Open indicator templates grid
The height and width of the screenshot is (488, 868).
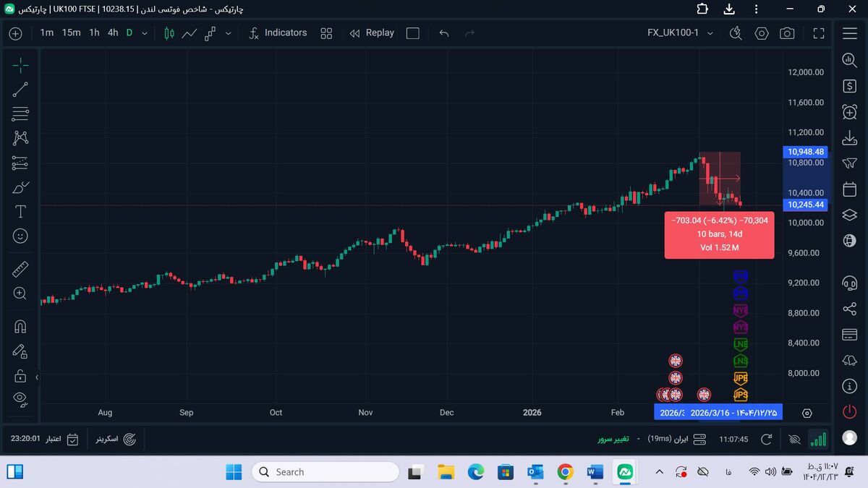point(326,33)
